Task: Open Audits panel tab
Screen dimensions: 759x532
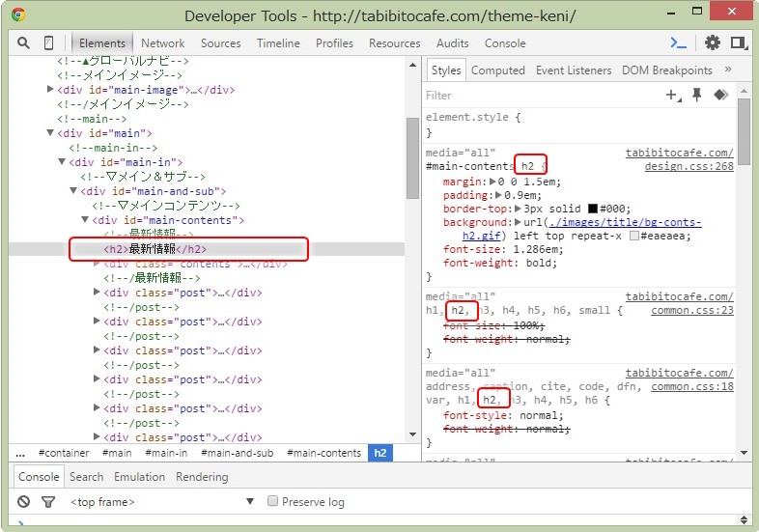Action: [453, 43]
